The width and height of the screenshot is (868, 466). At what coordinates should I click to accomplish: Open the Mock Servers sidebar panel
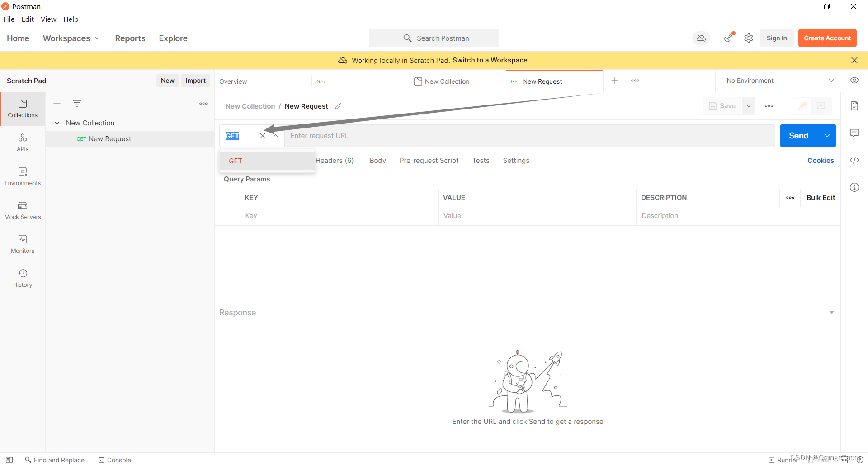[23, 211]
